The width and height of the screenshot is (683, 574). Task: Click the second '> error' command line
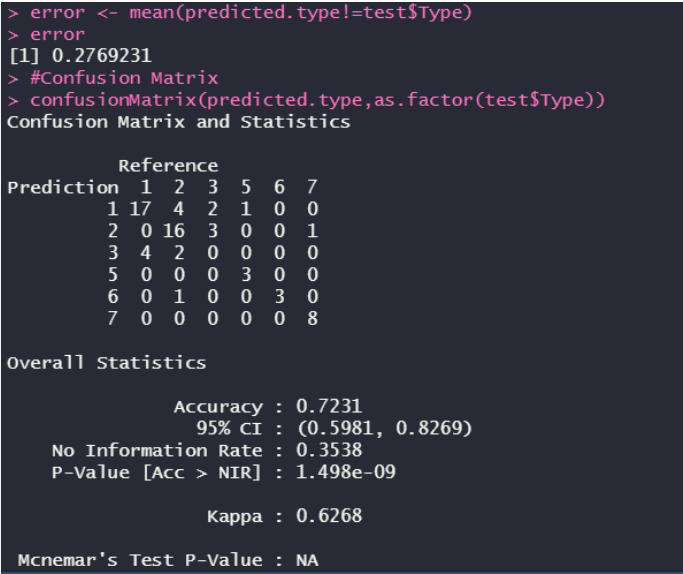coord(46,34)
